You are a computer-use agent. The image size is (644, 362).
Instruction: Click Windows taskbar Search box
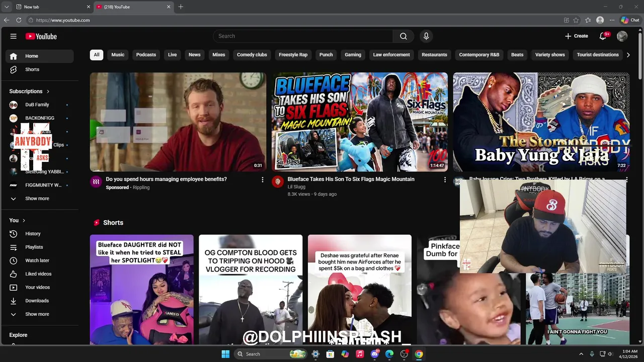(x=270, y=354)
